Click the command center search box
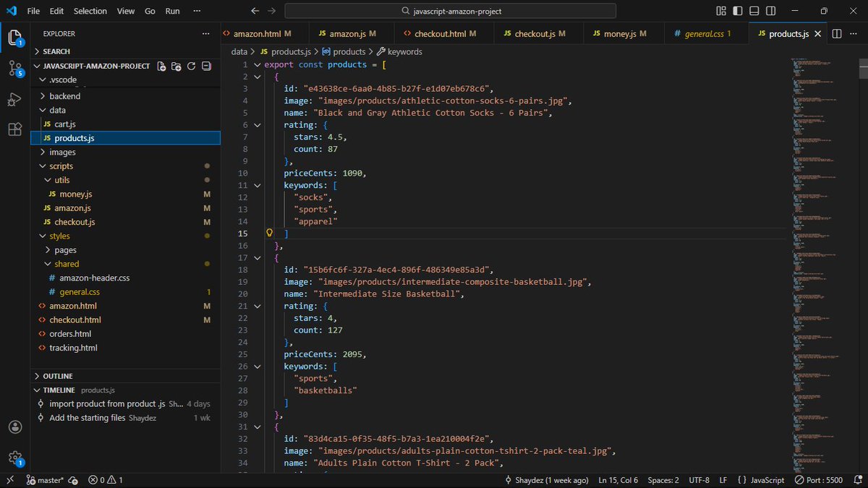 pyautogui.click(x=451, y=11)
